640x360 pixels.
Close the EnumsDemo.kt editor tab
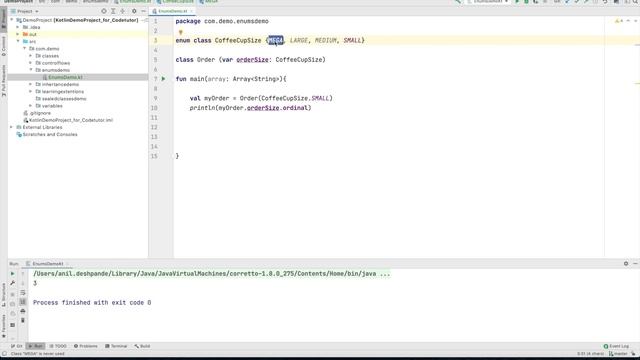click(191, 11)
